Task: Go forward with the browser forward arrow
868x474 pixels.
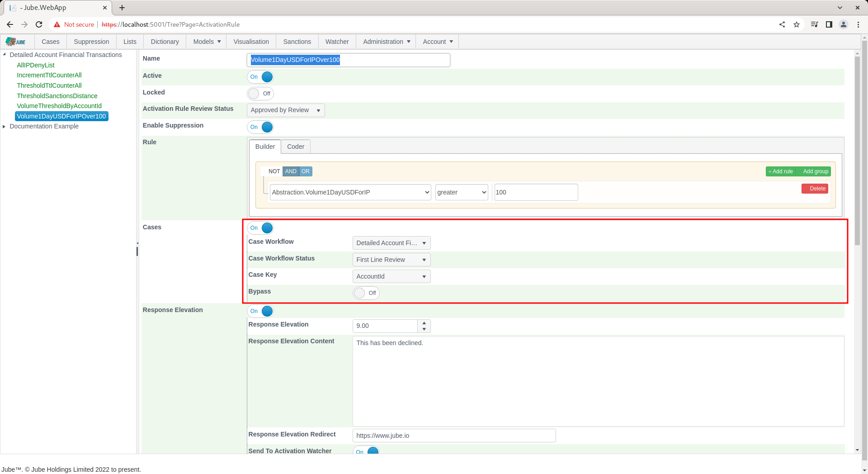Action: coord(24,24)
